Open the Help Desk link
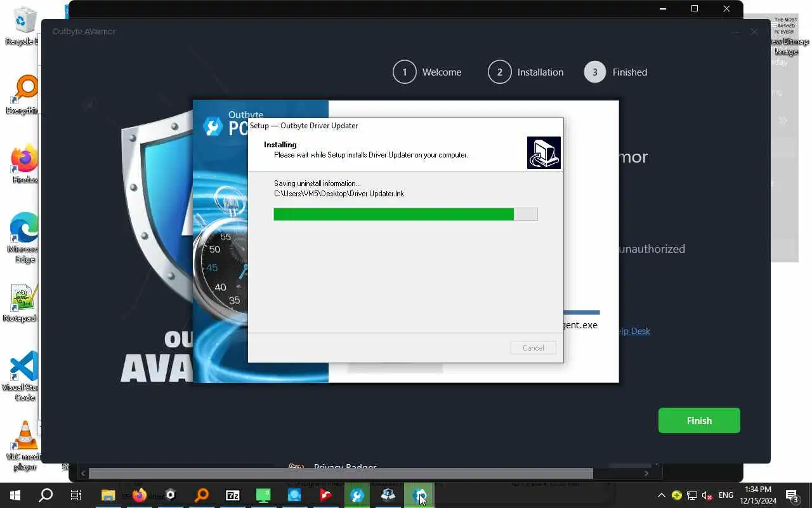The width and height of the screenshot is (812, 508). tap(634, 331)
